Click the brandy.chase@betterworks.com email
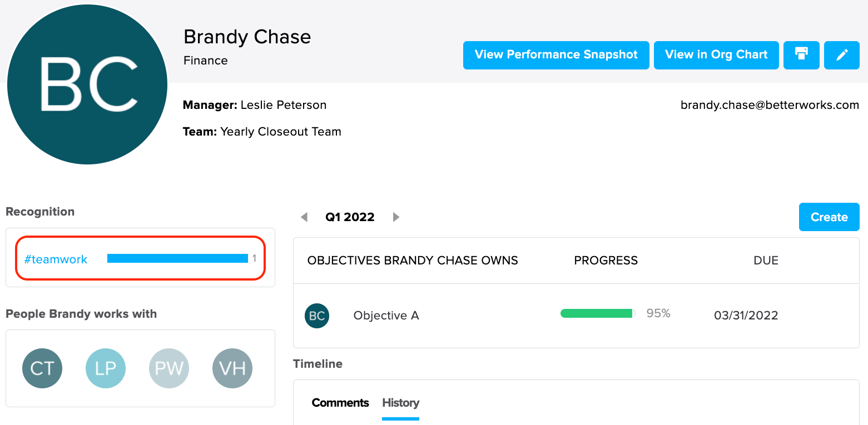 [770, 105]
